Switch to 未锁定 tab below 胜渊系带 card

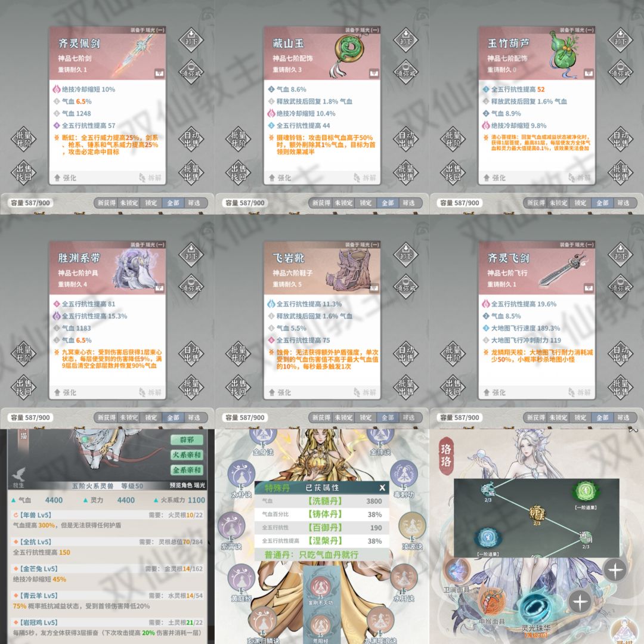[129, 417]
